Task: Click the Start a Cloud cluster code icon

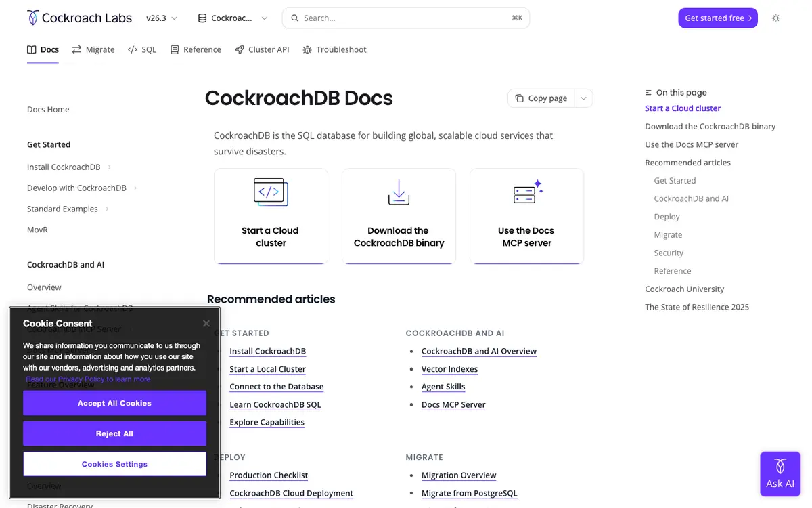Action: [x=271, y=192]
